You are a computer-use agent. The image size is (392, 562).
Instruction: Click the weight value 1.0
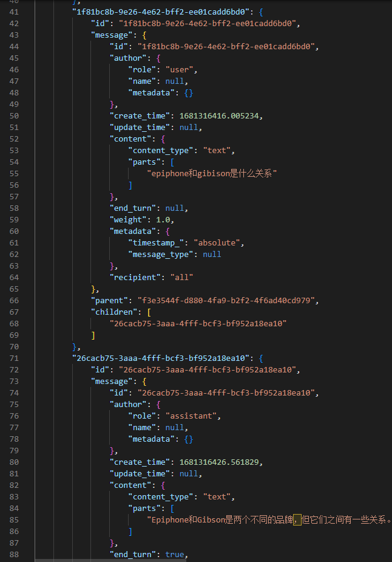tap(164, 220)
